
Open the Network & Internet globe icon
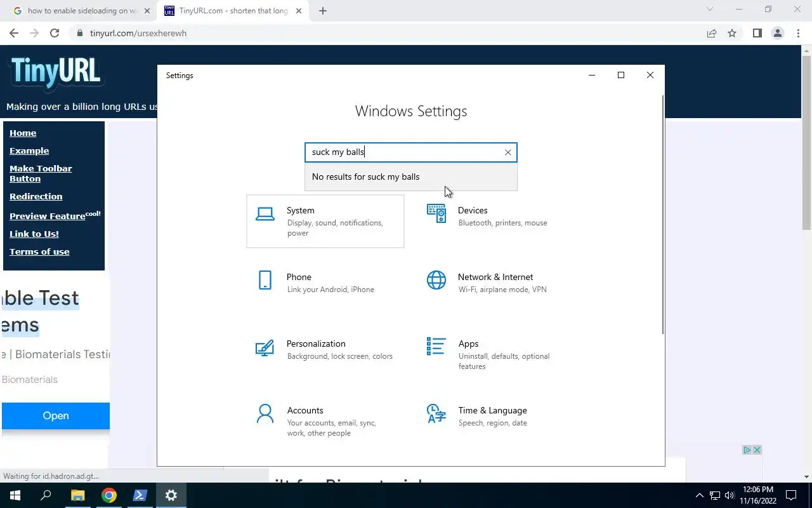click(x=436, y=280)
